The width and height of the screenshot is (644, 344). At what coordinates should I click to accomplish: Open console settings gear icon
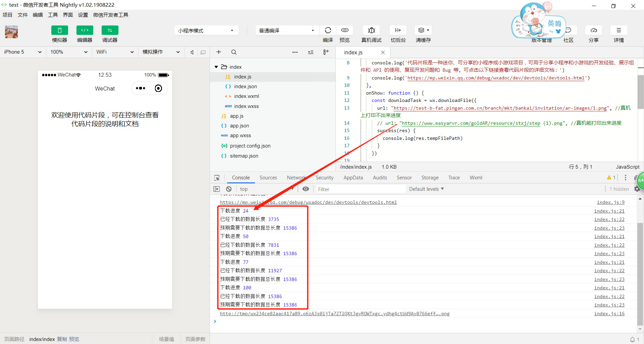point(637,189)
